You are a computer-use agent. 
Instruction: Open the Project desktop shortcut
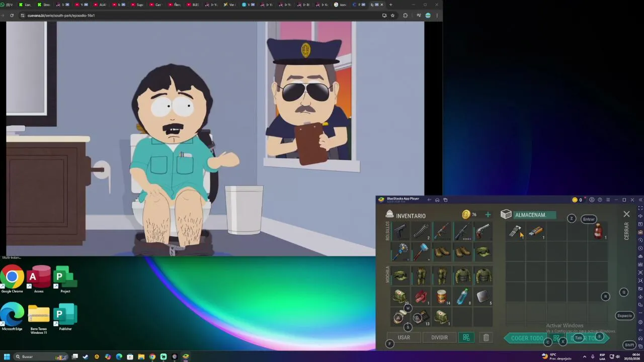65,279
